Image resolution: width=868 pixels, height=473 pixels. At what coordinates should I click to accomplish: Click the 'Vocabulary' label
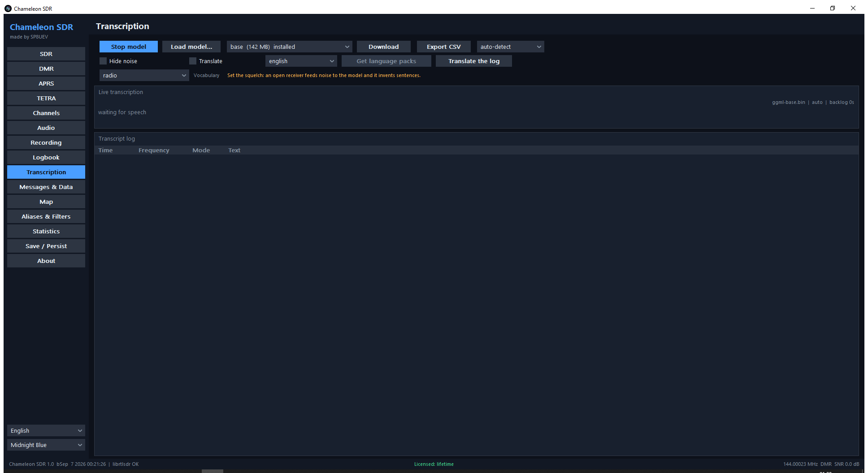207,75
